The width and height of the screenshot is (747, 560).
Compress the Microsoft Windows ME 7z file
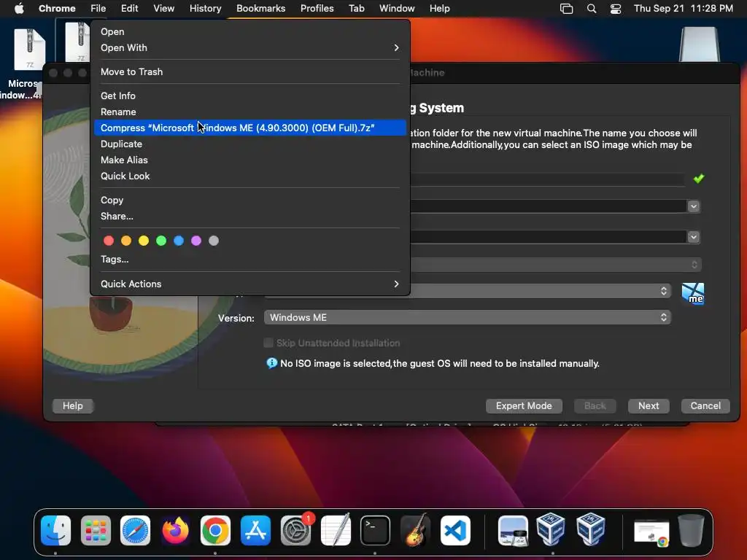250,128
